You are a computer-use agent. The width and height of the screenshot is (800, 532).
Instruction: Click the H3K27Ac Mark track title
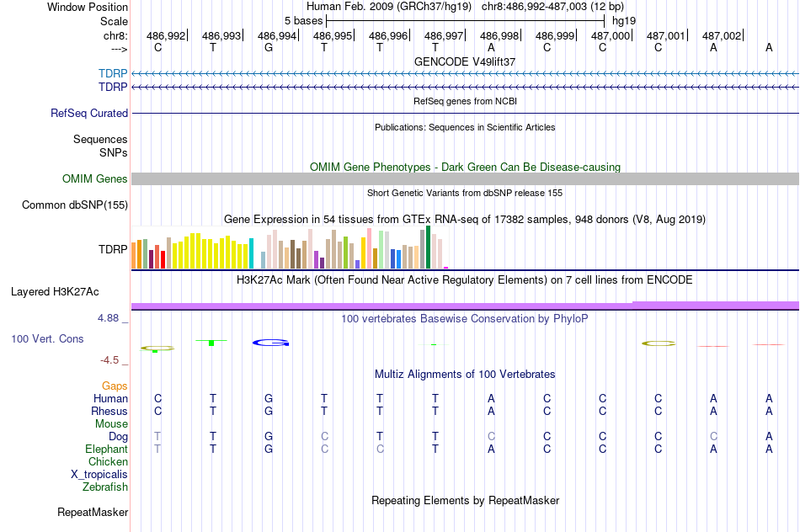(x=465, y=280)
